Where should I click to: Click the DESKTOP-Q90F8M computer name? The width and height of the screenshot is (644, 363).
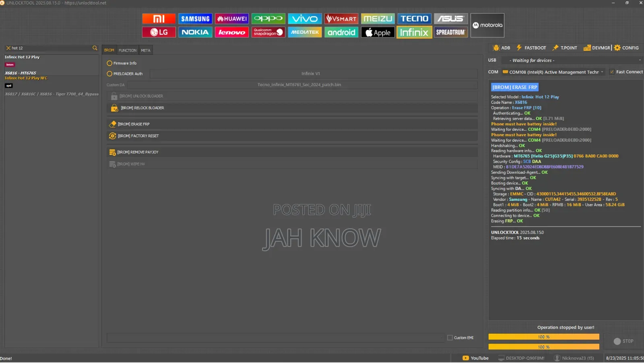tap(521, 358)
